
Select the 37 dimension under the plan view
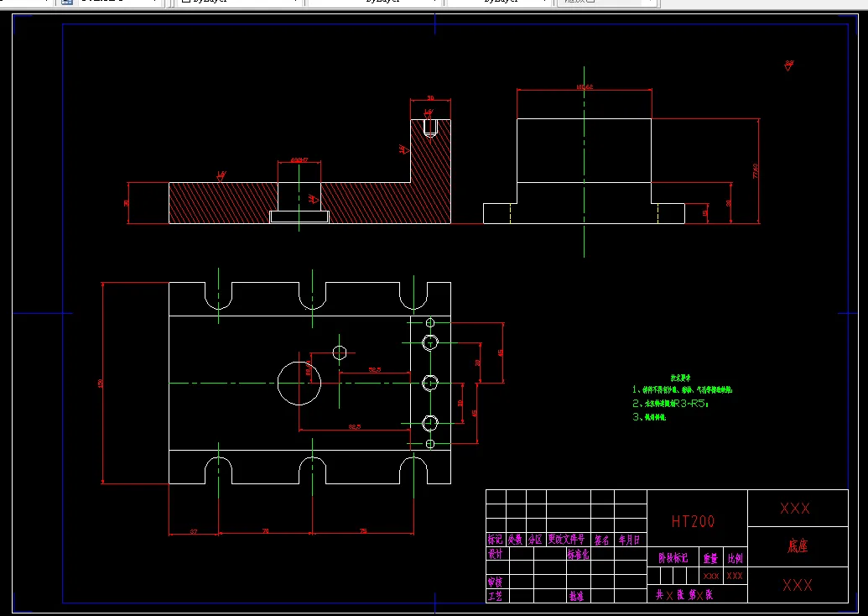[x=194, y=532]
